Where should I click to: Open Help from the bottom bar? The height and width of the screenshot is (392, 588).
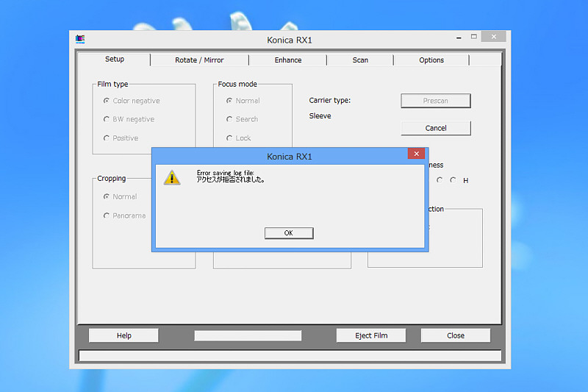coord(123,335)
